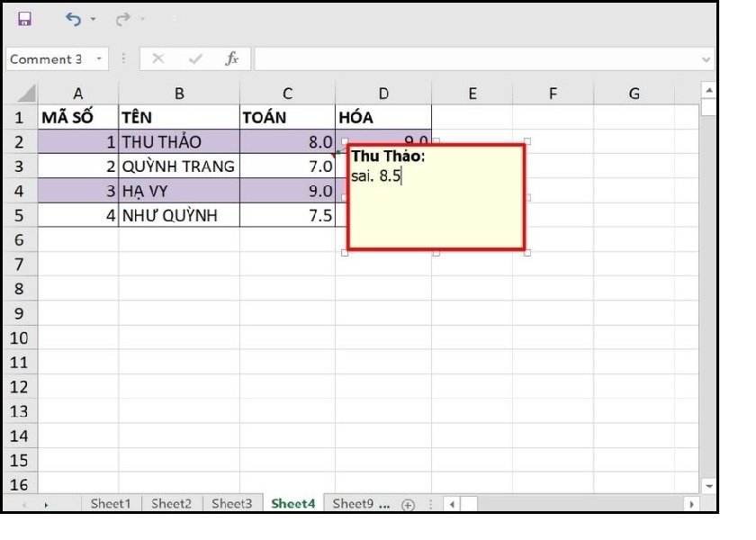This screenshot has height=540, width=756.
Task: Switch to the Sheet1 tab
Action: pyautogui.click(x=110, y=504)
